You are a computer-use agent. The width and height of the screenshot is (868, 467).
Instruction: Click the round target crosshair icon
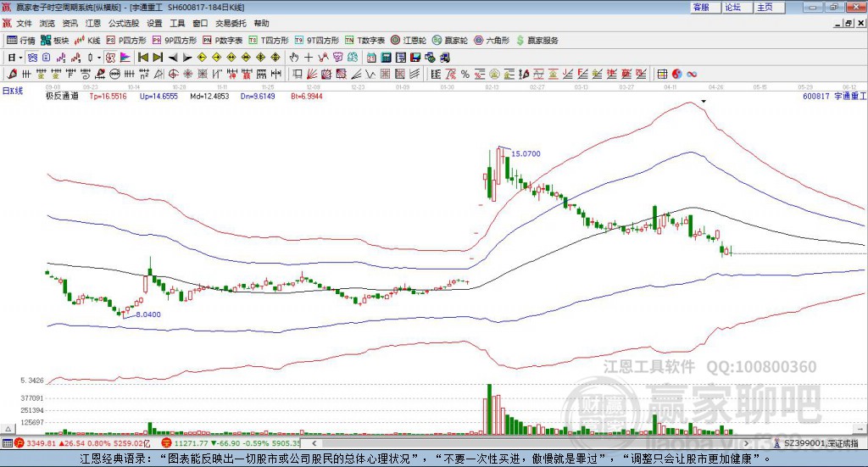point(173,74)
